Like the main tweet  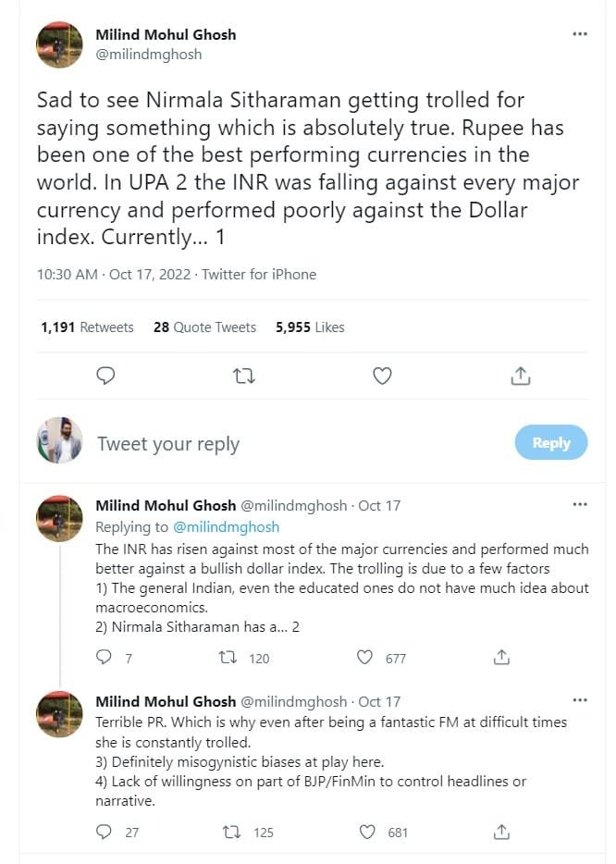tap(381, 376)
